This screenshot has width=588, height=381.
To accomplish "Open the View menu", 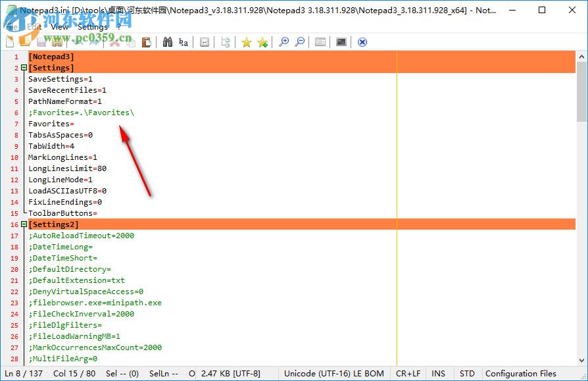I will [x=59, y=26].
